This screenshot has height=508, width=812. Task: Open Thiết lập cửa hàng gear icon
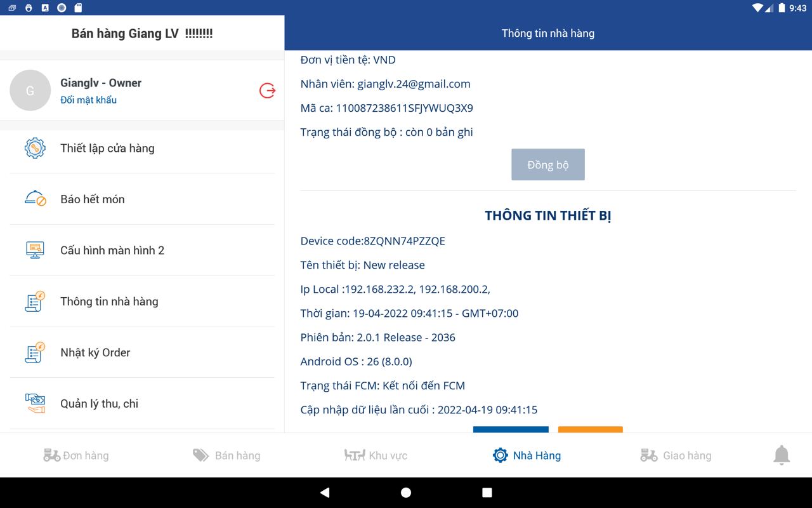click(x=35, y=148)
